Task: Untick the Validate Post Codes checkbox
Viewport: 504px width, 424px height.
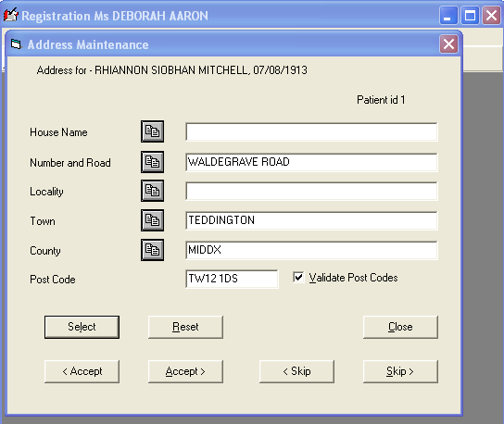Action: [298, 277]
